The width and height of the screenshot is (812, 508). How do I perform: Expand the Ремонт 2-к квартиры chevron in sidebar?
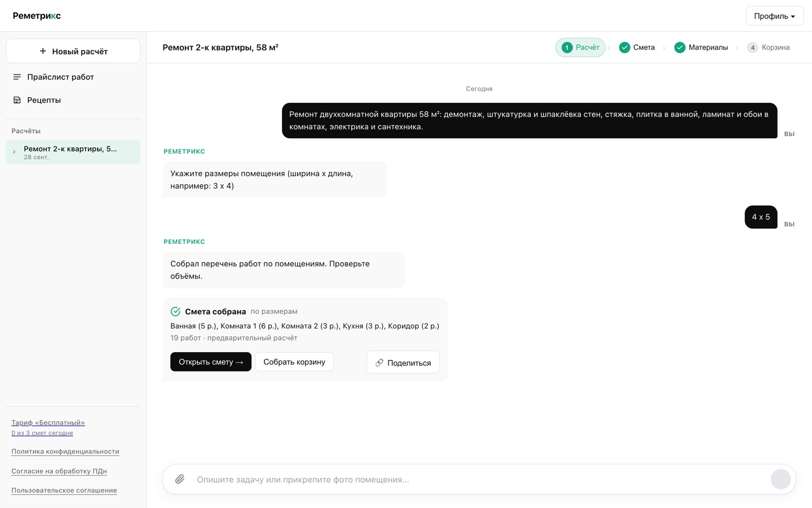pos(14,152)
